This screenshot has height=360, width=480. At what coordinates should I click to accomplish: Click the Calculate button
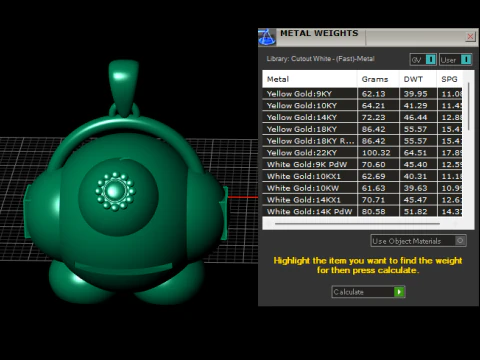click(x=368, y=292)
